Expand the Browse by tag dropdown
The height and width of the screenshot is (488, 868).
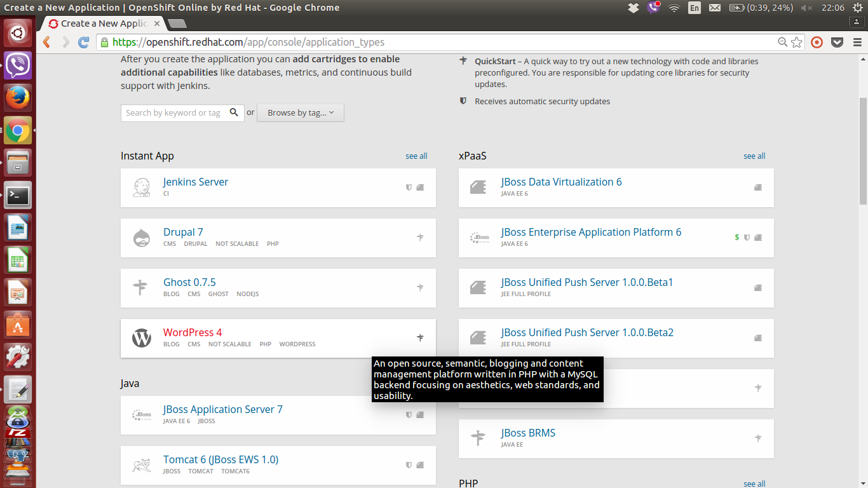[x=300, y=112]
